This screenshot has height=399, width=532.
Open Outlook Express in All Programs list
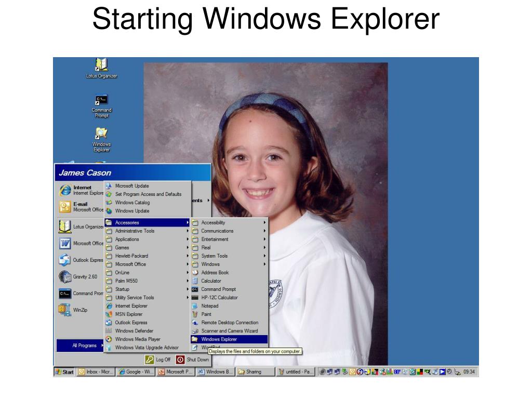pos(147,322)
